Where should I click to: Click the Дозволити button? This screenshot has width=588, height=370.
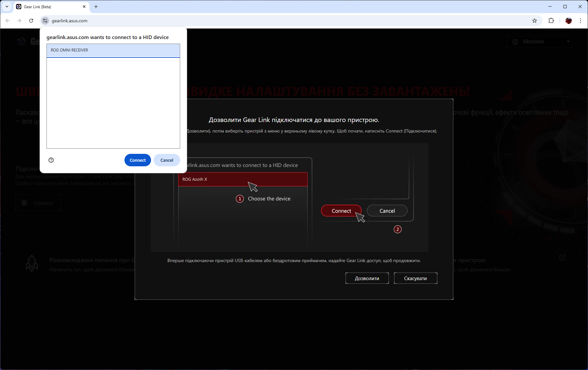[x=367, y=278]
